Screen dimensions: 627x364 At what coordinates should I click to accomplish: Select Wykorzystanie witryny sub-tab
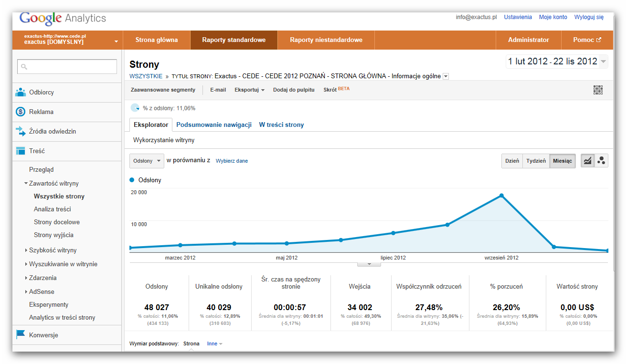pyautogui.click(x=164, y=140)
